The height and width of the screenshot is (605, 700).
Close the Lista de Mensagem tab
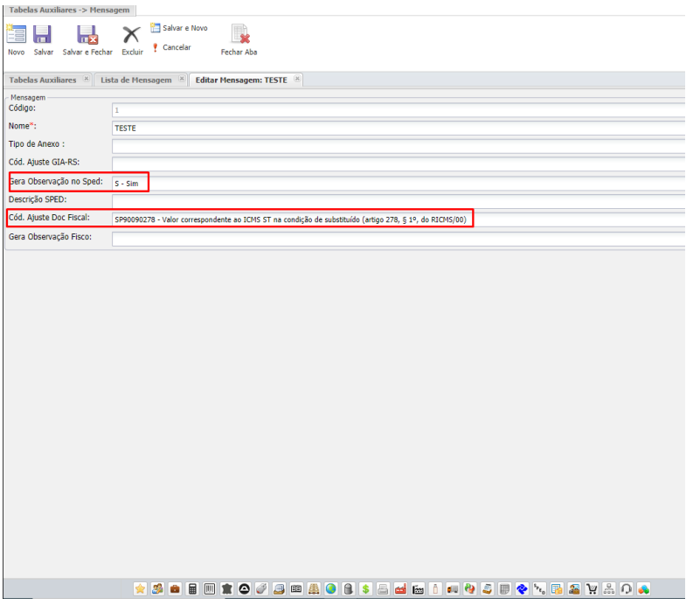pos(182,79)
